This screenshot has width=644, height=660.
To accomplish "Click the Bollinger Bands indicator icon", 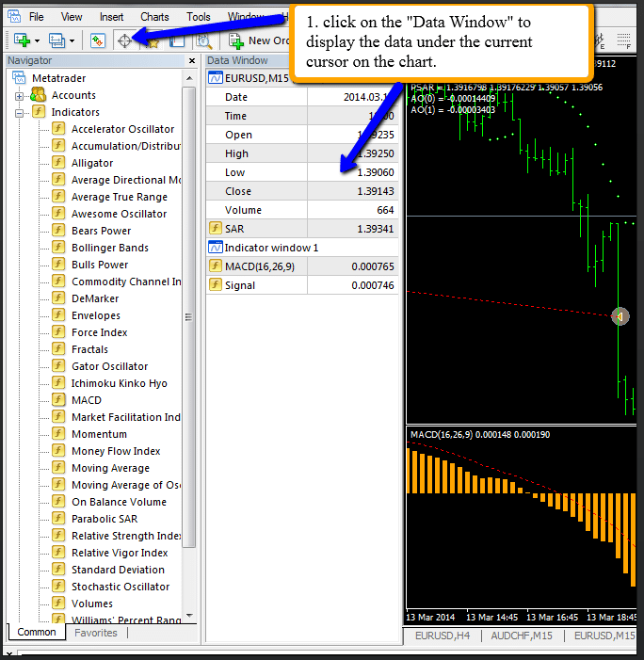I will 58,247.
